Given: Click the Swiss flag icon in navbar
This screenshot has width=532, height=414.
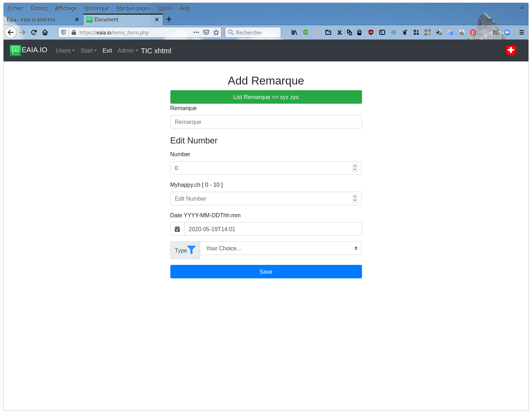Looking at the screenshot, I should coord(511,50).
